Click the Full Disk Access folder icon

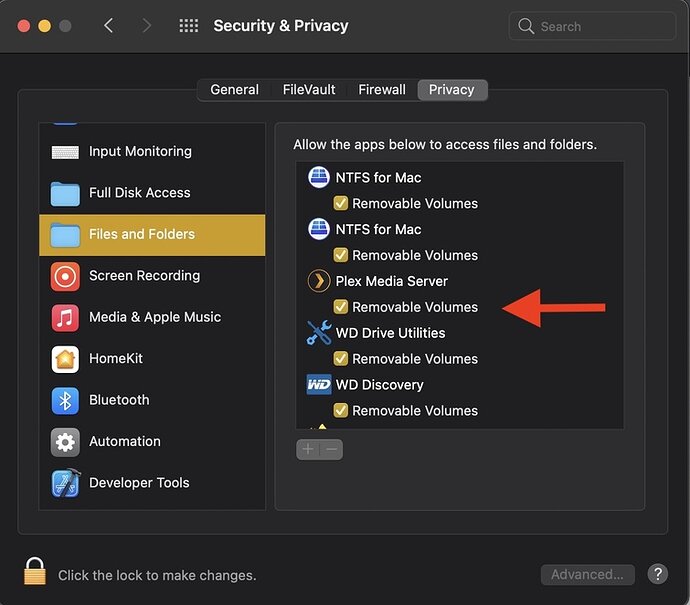click(65, 194)
